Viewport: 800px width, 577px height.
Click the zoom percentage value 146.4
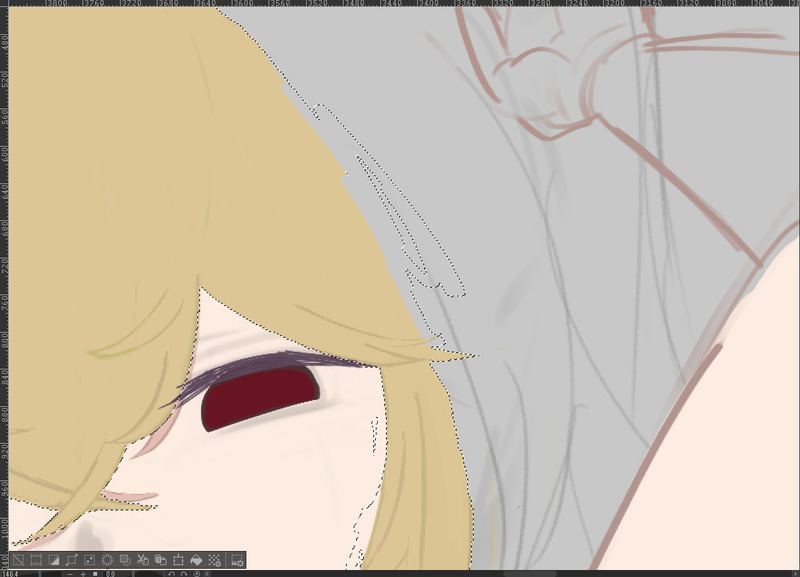10,574
